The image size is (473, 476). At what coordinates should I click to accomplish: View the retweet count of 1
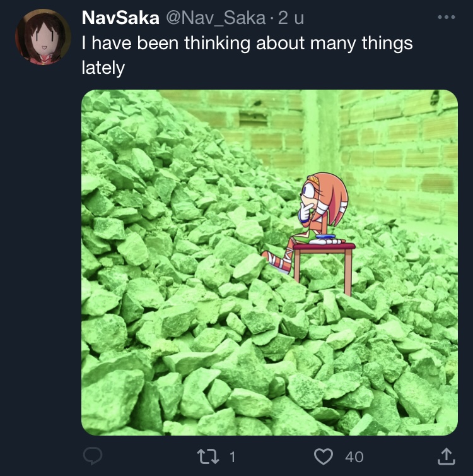coord(231,456)
